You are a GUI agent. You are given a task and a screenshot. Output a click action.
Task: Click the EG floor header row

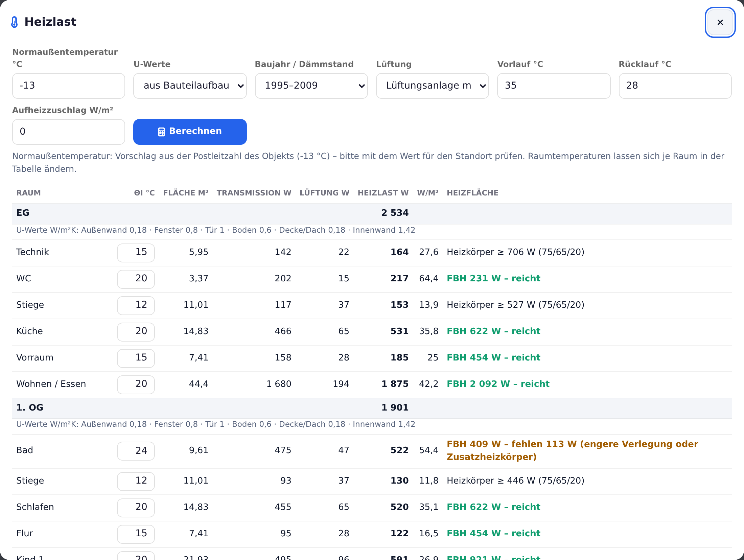click(x=372, y=213)
